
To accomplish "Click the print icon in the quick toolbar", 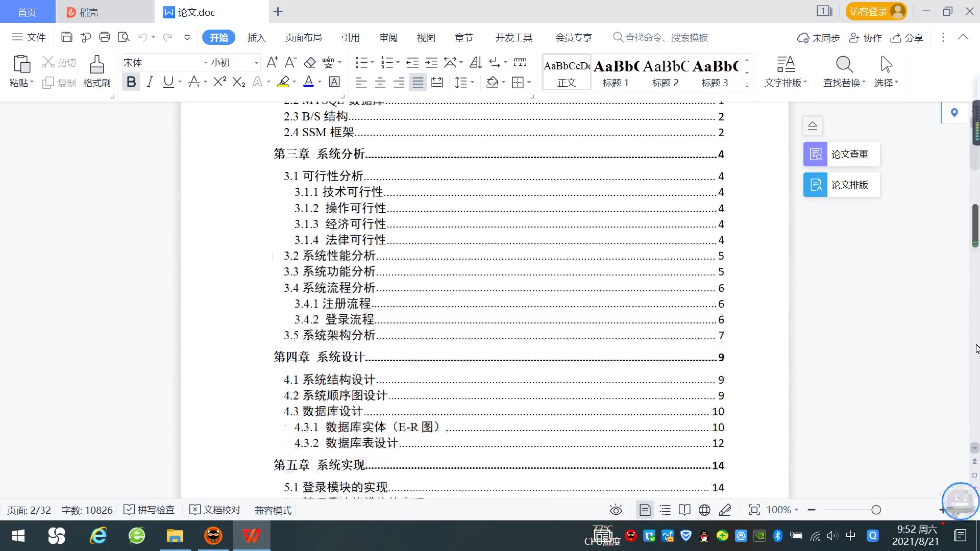I will click(x=105, y=37).
